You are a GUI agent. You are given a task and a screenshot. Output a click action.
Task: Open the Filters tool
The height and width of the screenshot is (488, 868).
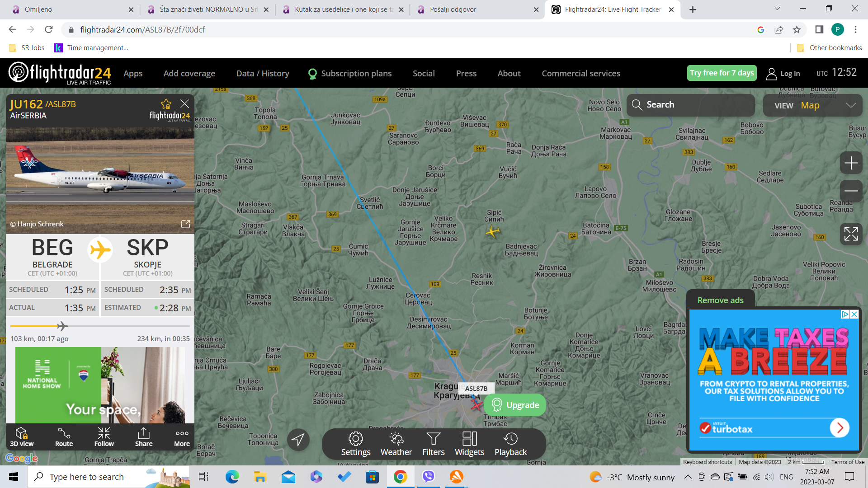433,444
